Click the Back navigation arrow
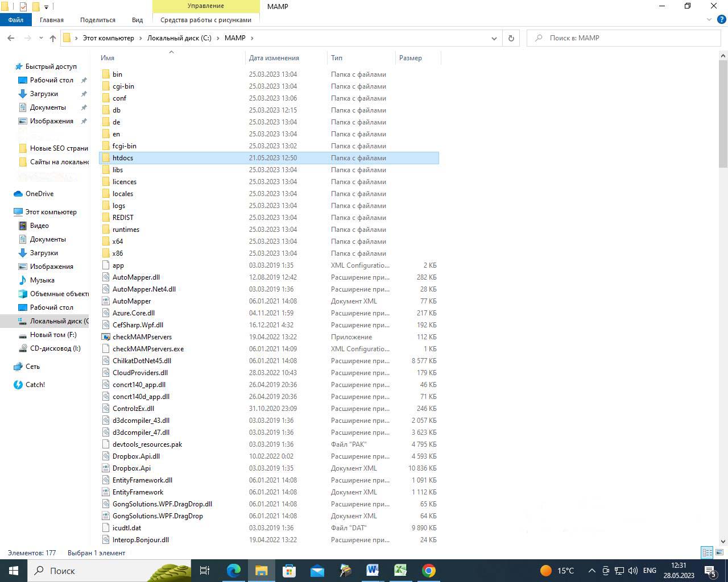This screenshot has height=582, width=728. tap(11, 38)
